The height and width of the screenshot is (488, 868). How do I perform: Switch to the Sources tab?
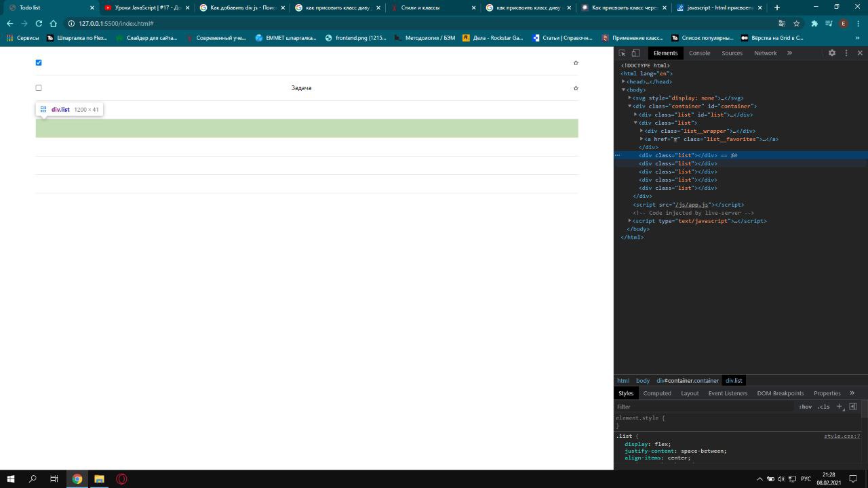tap(732, 53)
